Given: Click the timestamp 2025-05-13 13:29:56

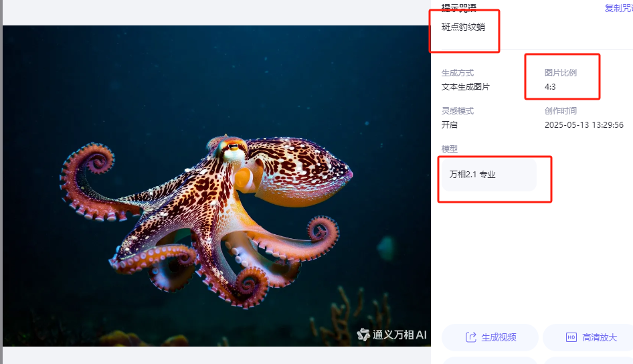Looking at the screenshot, I should pyautogui.click(x=583, y=125).
